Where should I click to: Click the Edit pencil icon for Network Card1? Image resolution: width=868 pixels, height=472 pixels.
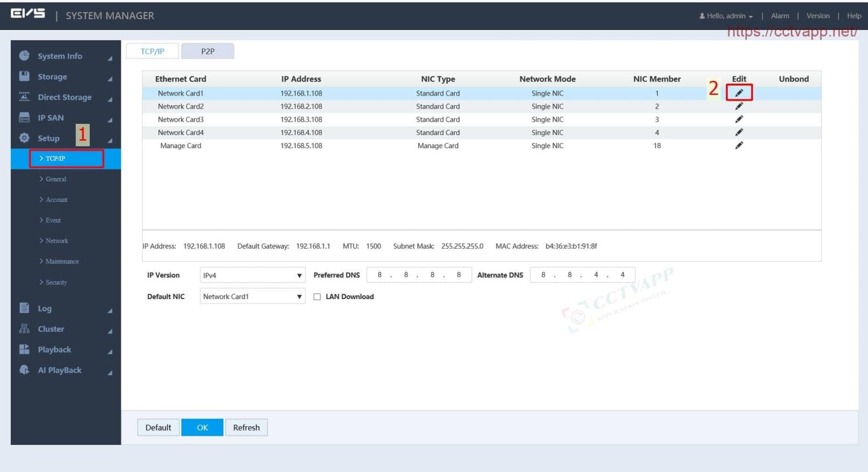coord(739,92)
